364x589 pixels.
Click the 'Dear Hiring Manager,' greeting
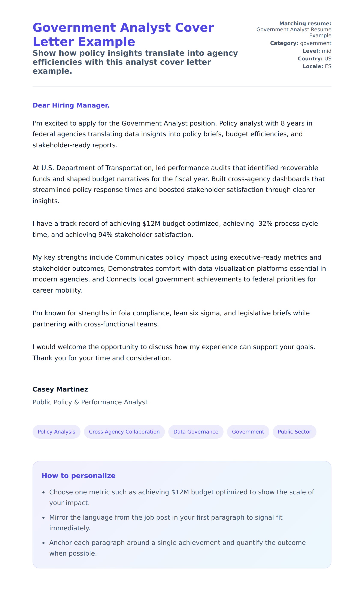click(71, 105)
